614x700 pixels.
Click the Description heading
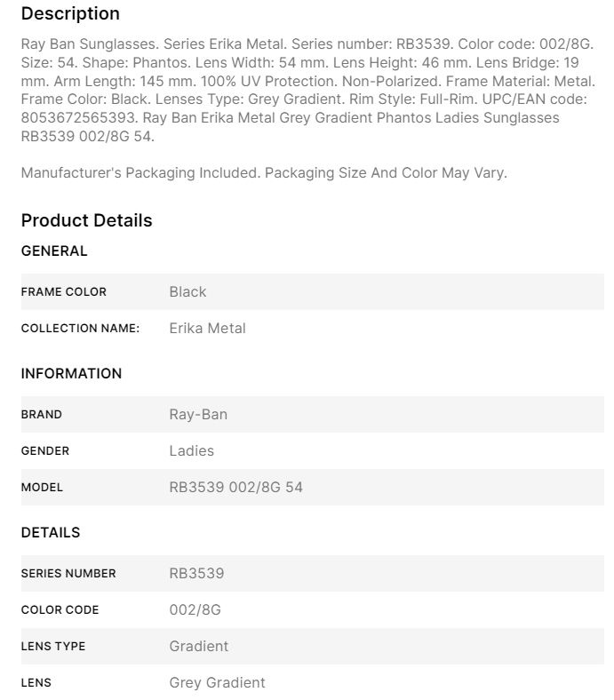click(70, 14)
